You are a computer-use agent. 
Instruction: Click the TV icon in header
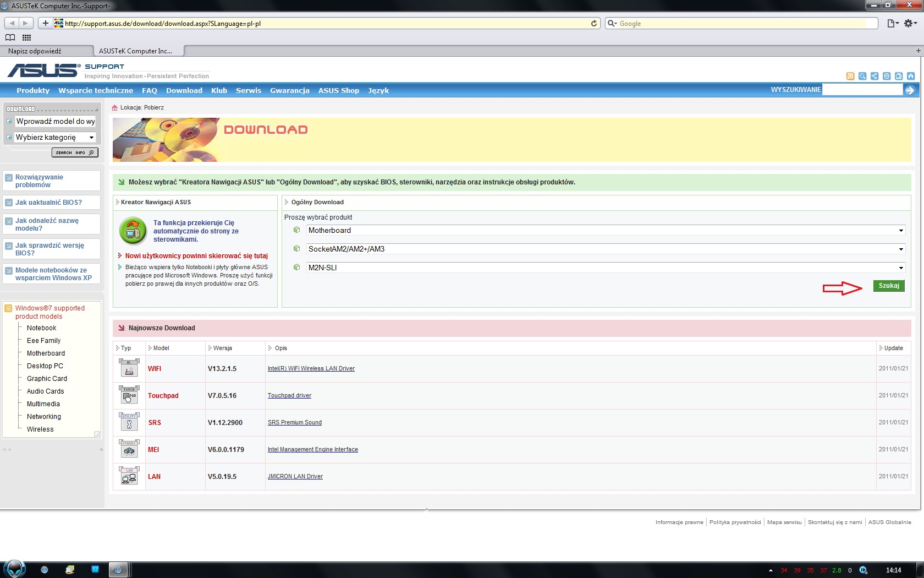pyautogui.click(x=899, y=76)
